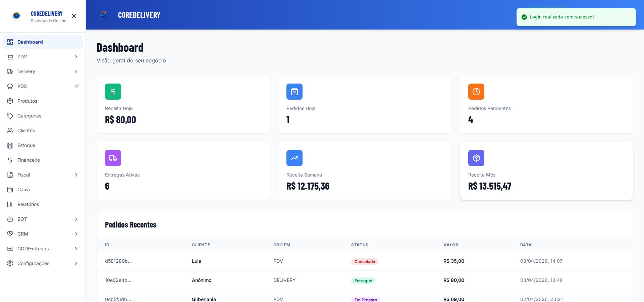
Task: Expand the PDV submenu
Action: pos(42,57)
